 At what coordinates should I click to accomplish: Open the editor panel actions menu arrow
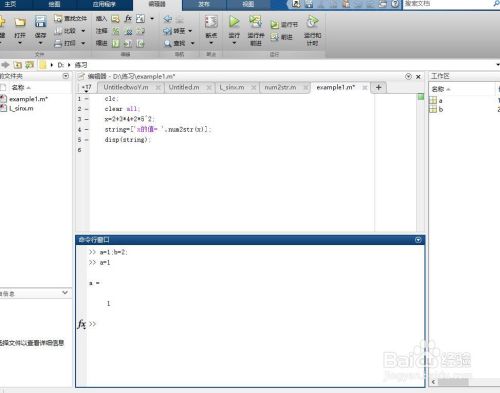(408, 76)
